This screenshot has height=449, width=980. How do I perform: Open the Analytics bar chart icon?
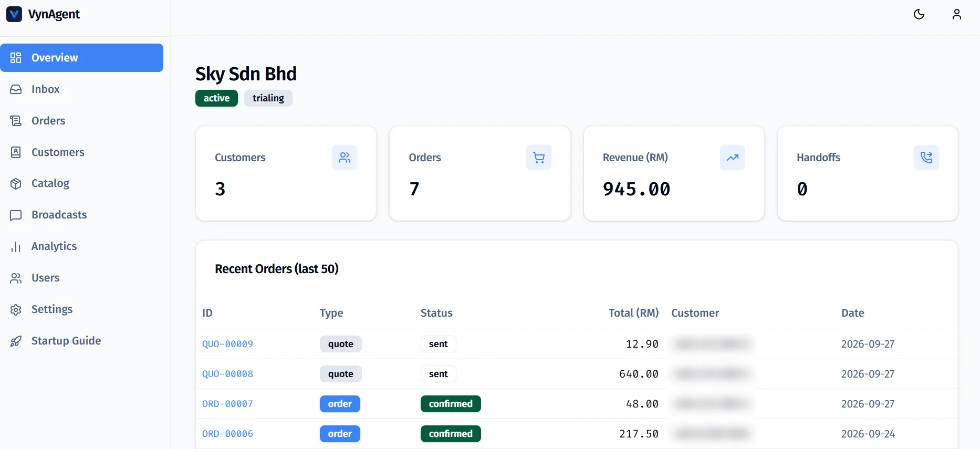point(16,246)
